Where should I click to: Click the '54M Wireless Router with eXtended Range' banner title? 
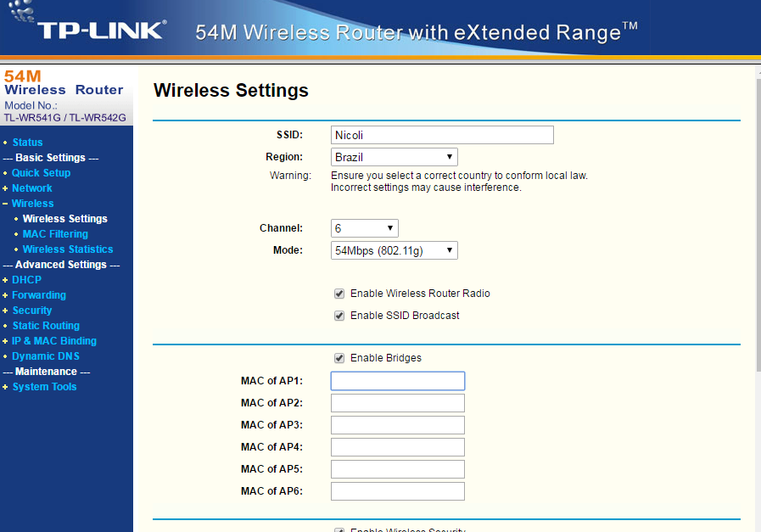pyautogui.click(x=417, y=32)
